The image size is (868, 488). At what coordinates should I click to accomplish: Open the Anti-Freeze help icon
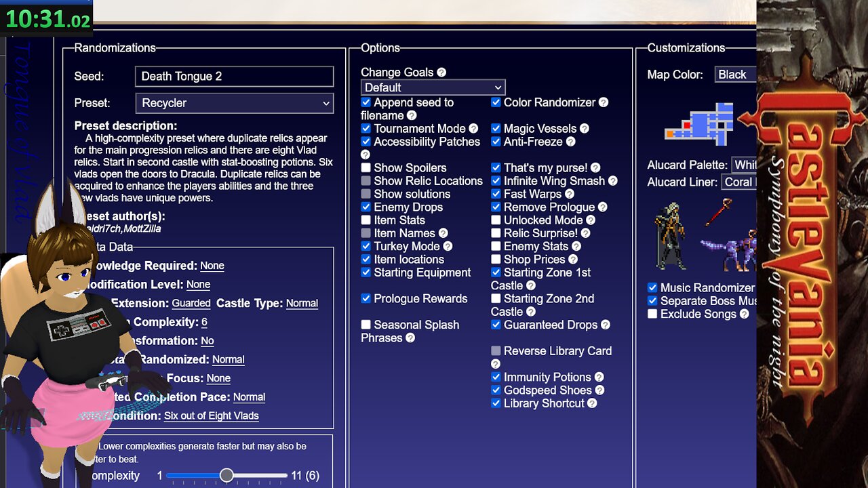point(571,142)
